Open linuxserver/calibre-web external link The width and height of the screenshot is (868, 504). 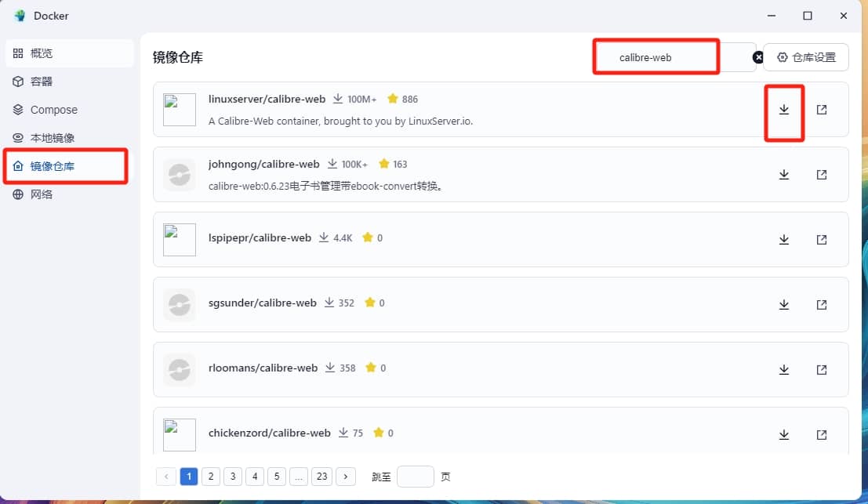point(822,110)
